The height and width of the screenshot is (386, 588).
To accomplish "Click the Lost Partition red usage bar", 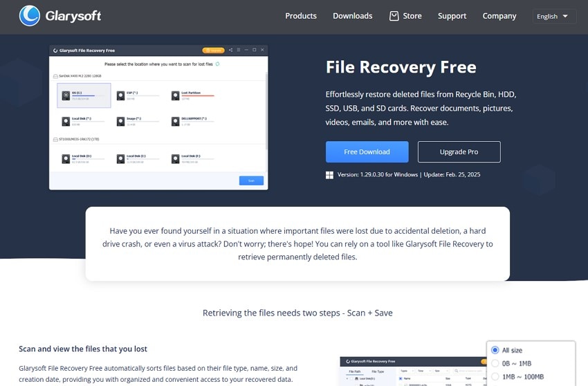I will (x=198, y=96).
